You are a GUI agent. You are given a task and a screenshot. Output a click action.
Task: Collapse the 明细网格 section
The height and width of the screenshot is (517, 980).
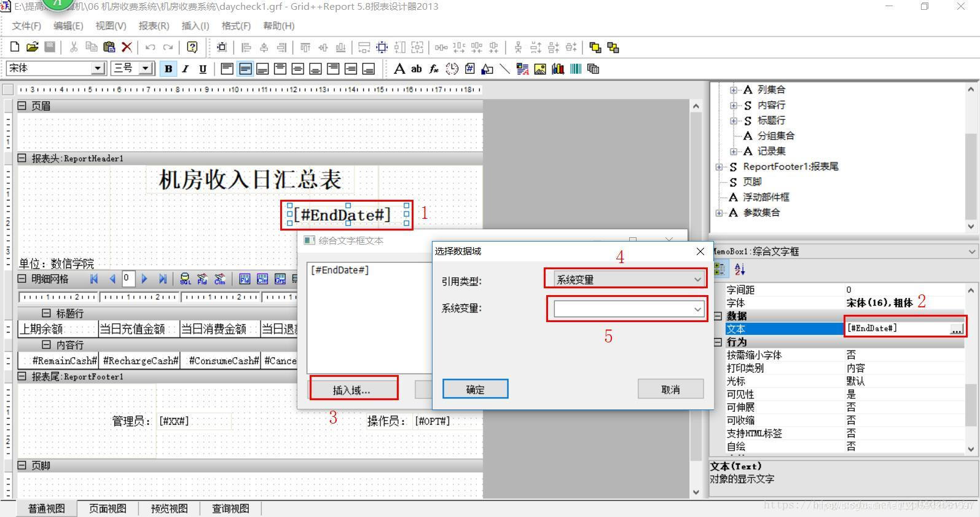click(x=22, y=278)
